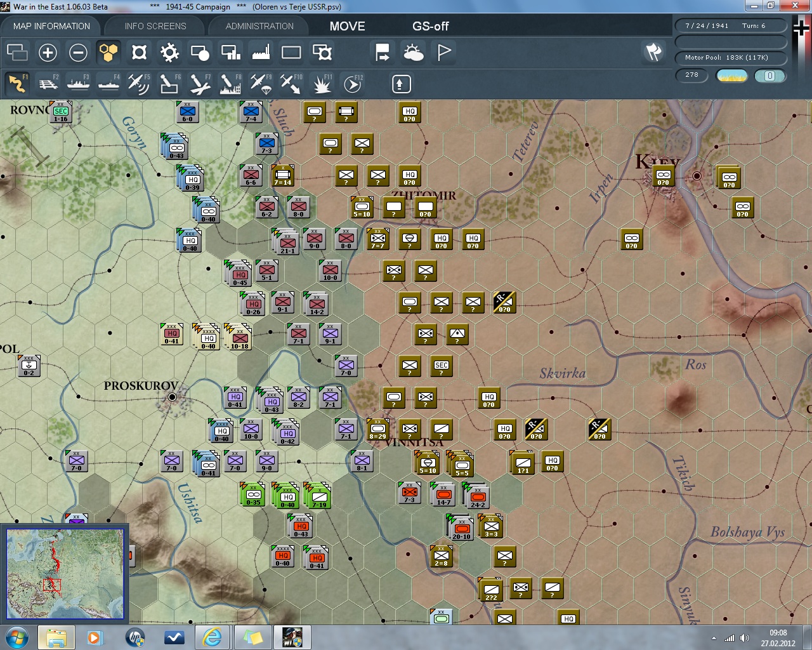The width and height of the screenshot is (812, 650).
Task: Select the F1 move mode icon
Action: pyautogui.click(x=17, y=84)
